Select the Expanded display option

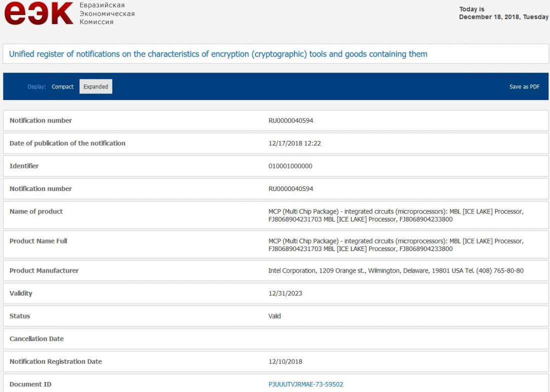(x=96, y=86)
